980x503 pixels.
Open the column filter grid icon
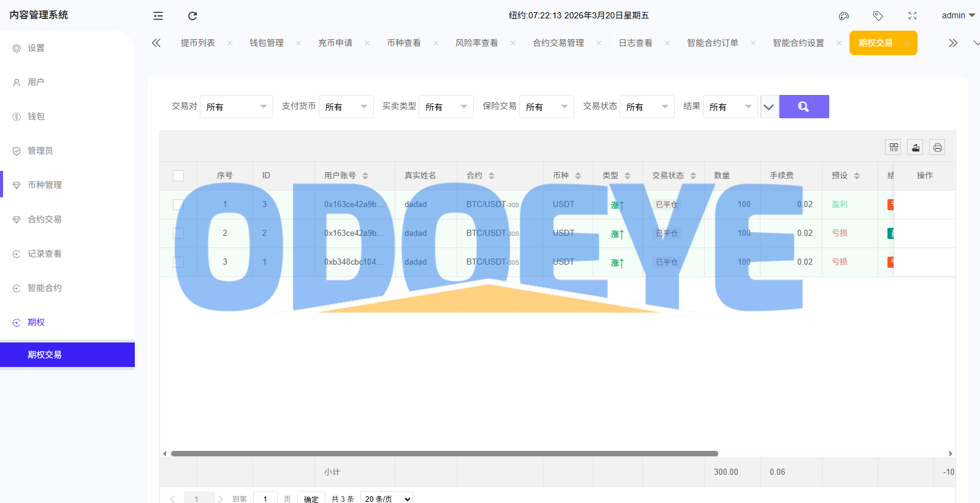tap(894, 147)
